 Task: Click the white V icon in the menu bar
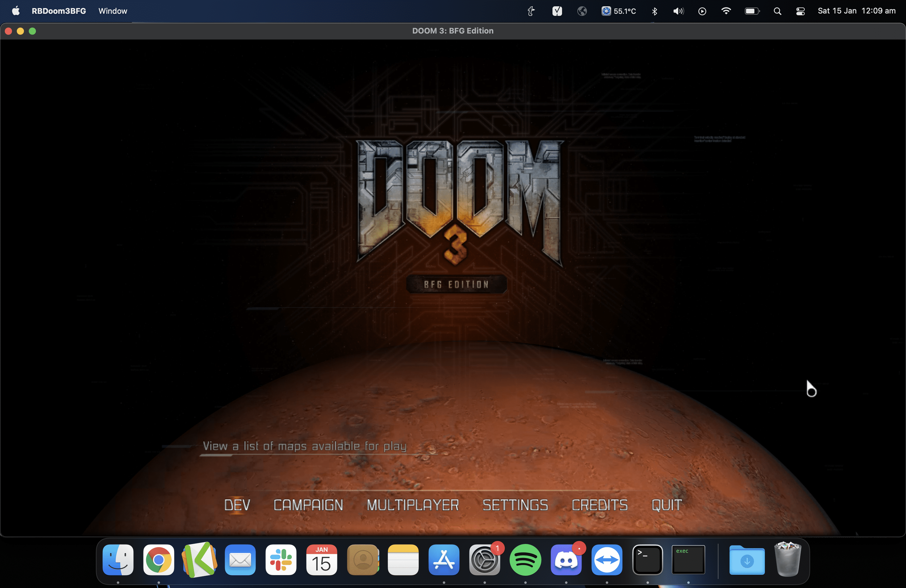pos(557,11)
